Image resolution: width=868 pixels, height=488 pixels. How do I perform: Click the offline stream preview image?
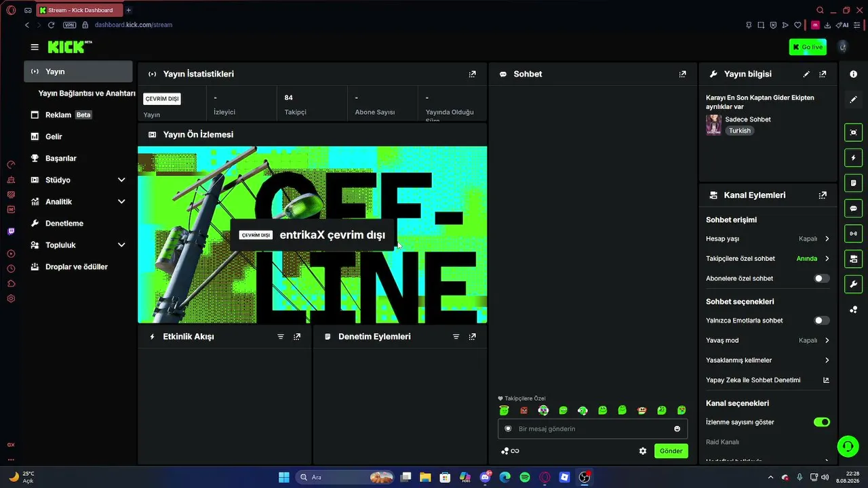click(x=312, y=235)
